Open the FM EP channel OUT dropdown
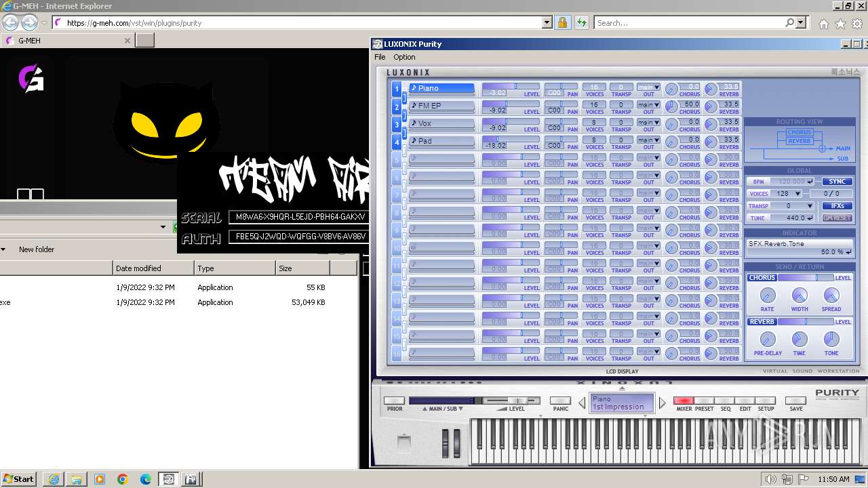 click(x=648, y=105)
